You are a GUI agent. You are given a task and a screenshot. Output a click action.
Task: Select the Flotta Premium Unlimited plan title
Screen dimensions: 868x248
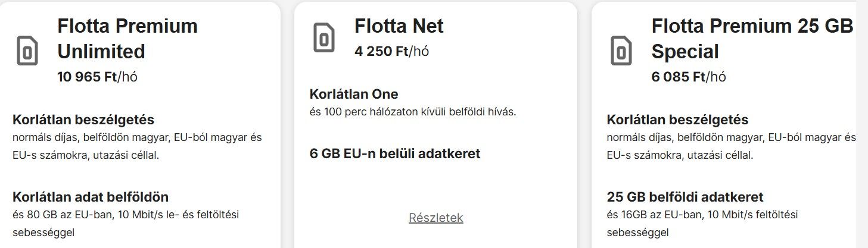point(127,39)
